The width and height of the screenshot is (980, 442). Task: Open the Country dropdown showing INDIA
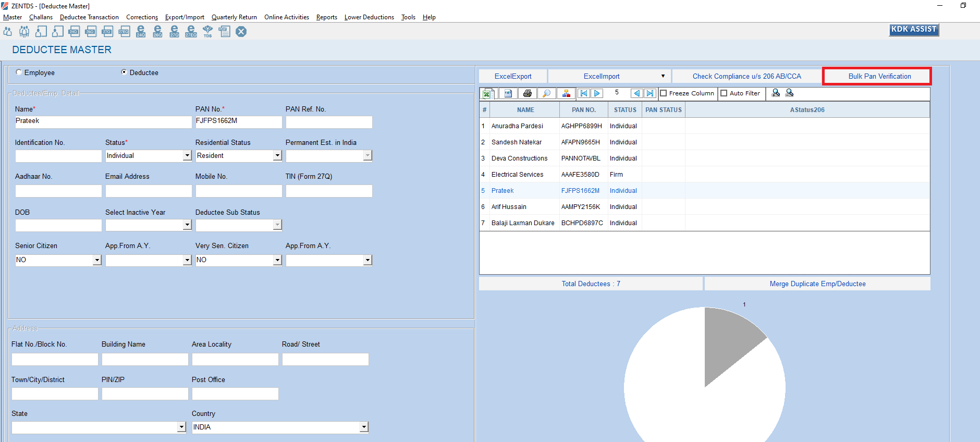[x=364, y=427]
